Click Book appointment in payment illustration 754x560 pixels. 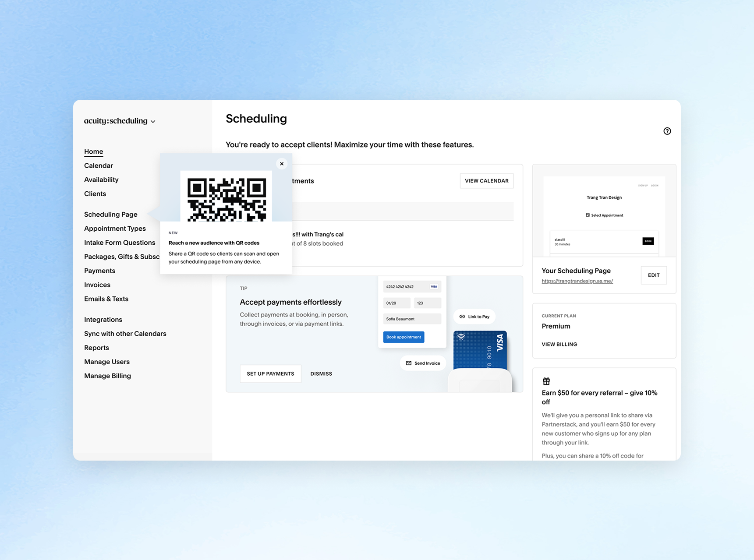pyautogui.click(x=404, y=337)
